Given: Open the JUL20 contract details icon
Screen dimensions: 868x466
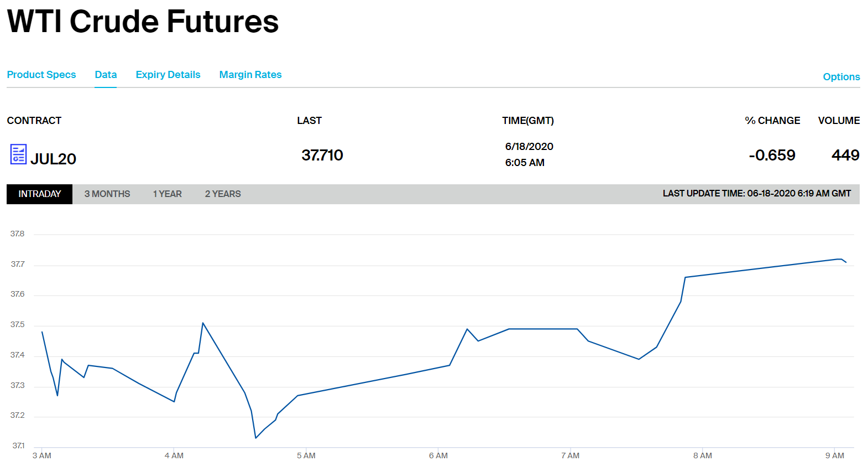Looking at the screenshot, I should tap(18, 154).
